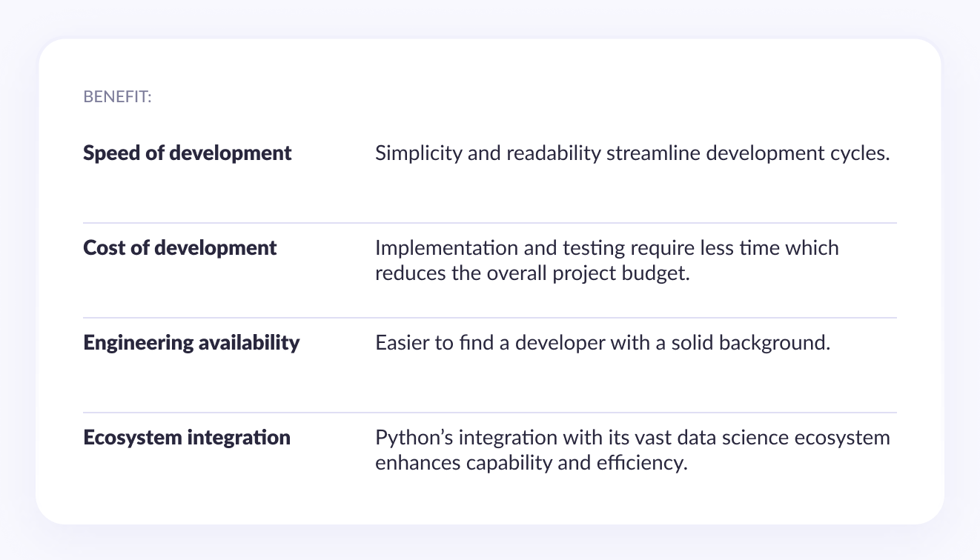This screenshot has width=980, height=560.
Task: Click the words 'solid background' in third row
Action: pos(750,343)
